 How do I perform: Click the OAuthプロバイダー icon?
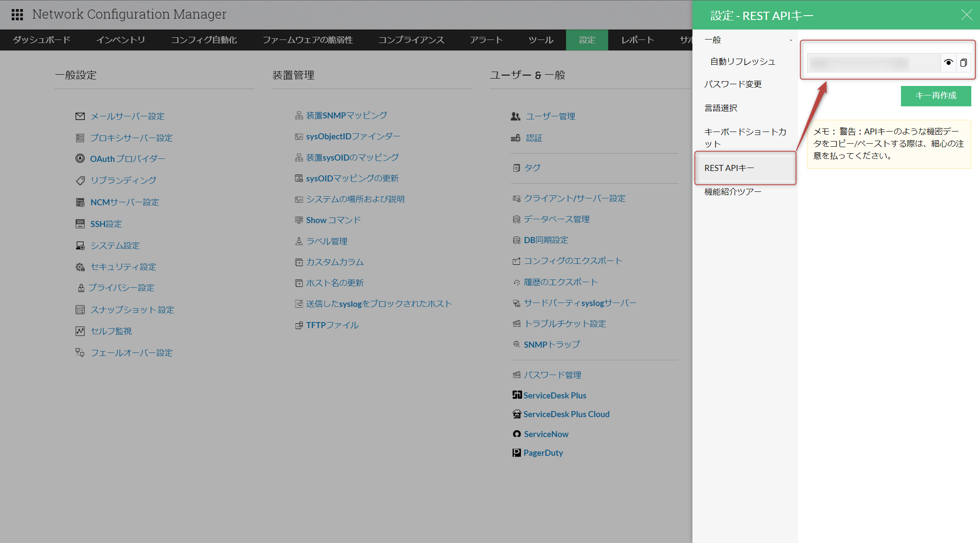80,158
